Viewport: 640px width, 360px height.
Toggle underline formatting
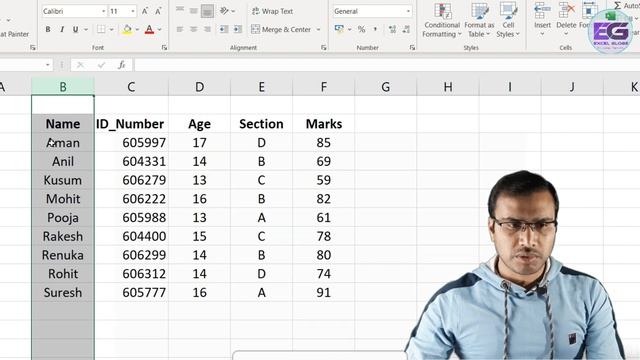tap(75, 29)
